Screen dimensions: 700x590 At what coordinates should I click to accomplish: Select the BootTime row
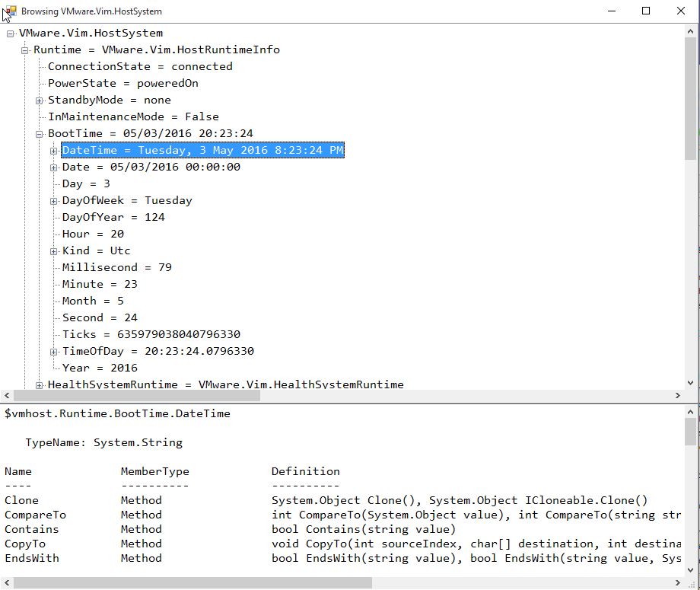pyautogui.click(x=151, y=133)
